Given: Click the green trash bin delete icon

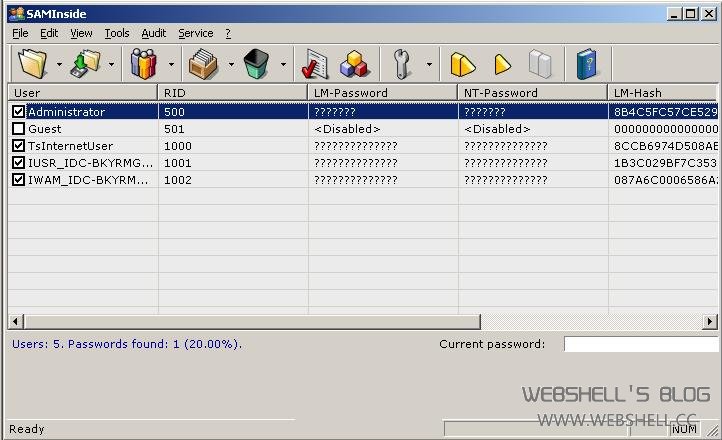Looking at the screenshot, I should coord(256,64).
